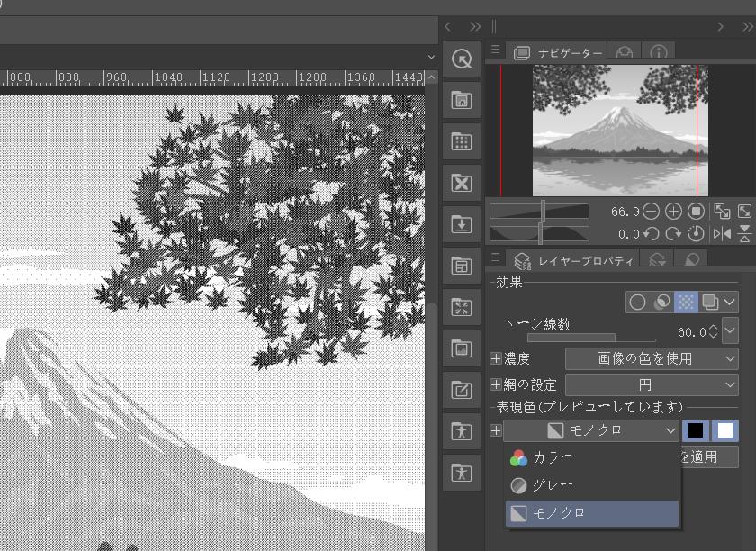Expand the 濃度 plus box

496,358
